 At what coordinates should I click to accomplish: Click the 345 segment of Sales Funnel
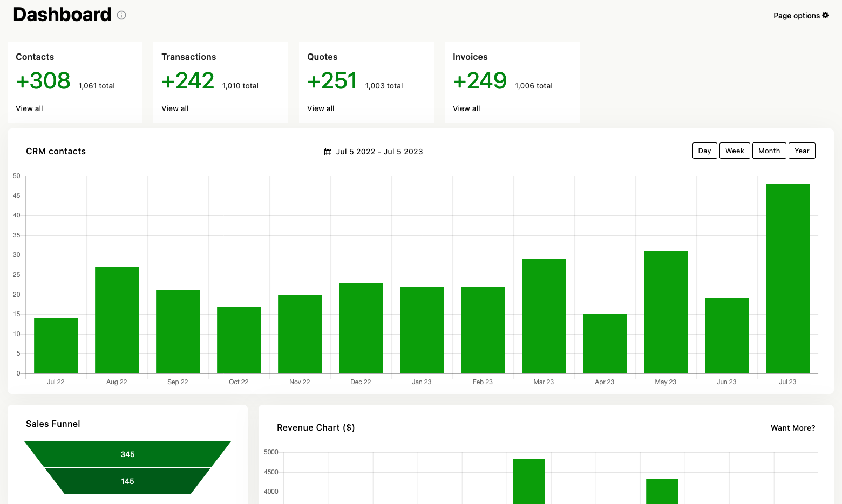tap(127, 454)
